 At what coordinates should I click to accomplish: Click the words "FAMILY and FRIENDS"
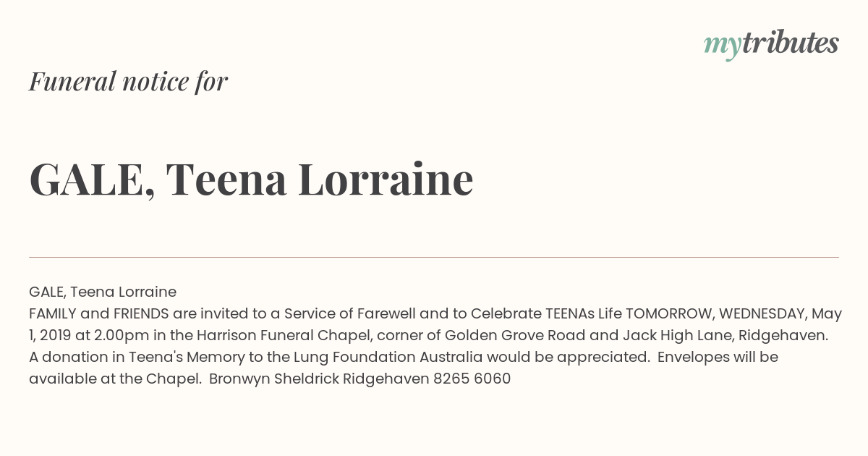(x=99, y=313)
